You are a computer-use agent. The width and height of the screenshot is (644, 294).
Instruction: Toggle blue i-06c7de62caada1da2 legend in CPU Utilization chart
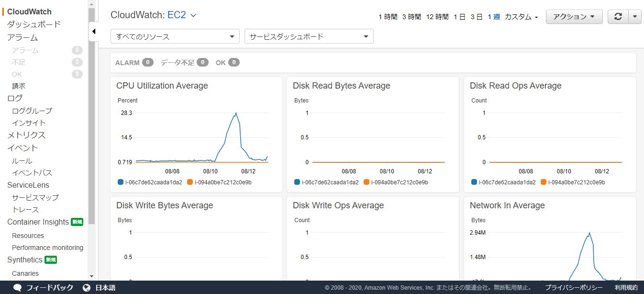tap(150, 182)
